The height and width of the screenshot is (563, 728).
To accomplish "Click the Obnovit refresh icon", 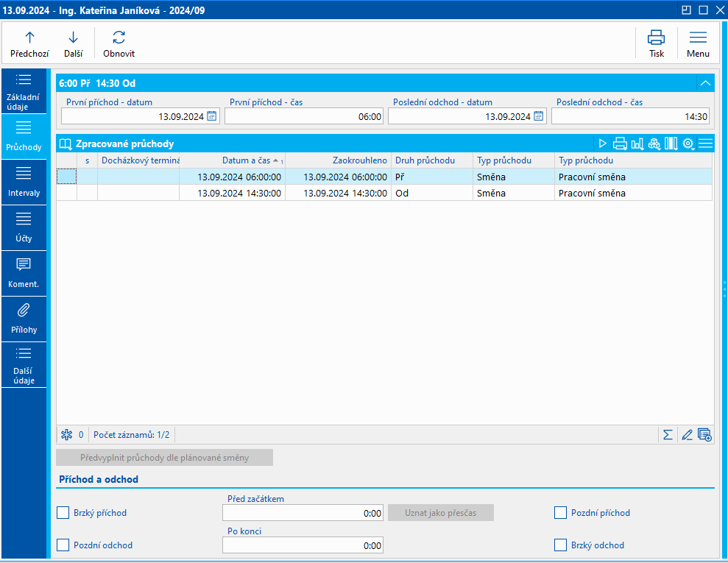I will pos(119,43).
